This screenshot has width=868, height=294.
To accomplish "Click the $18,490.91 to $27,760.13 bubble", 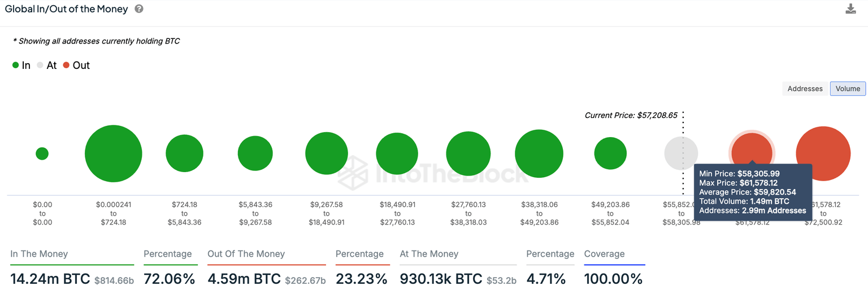I will click(x=397, y=153).
